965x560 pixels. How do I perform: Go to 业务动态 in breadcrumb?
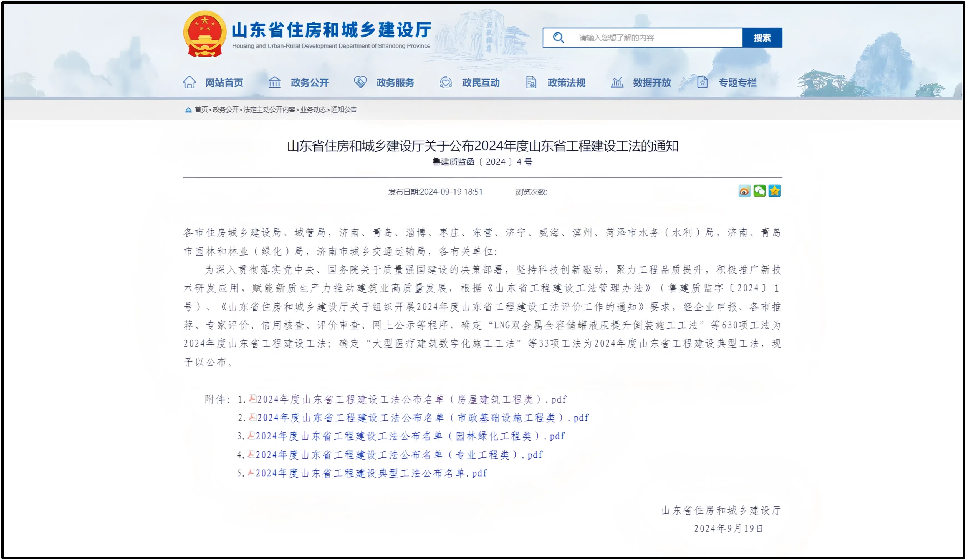point(313,110)
